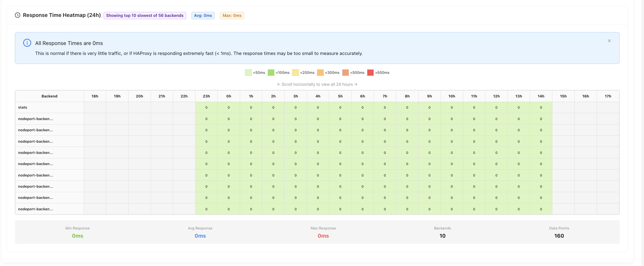644x266 pixels.
Task: Click the '1h' column header
Action: point(251,96)
